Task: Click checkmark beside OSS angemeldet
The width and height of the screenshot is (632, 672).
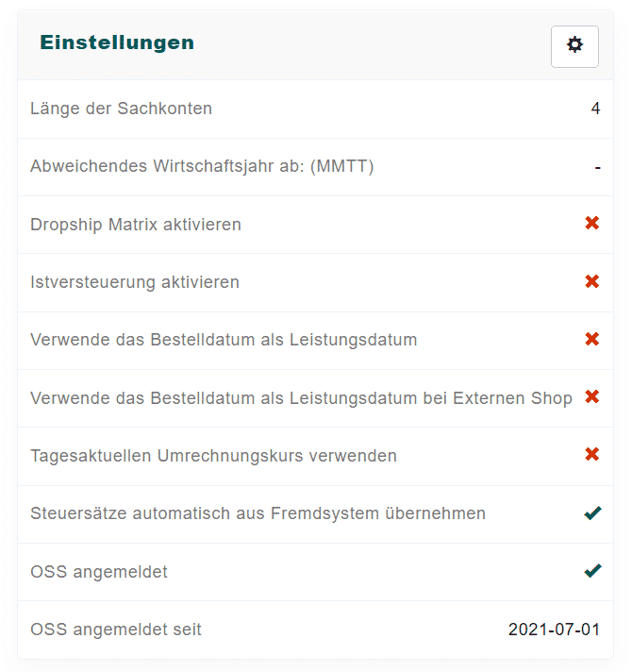Action: click(592, 571)
